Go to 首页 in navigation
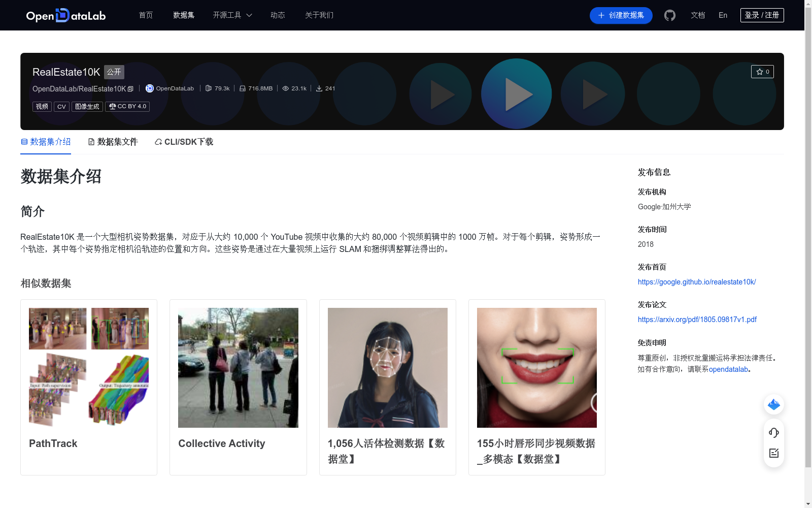This screenshot has height=508, width=812. [146, 15]
